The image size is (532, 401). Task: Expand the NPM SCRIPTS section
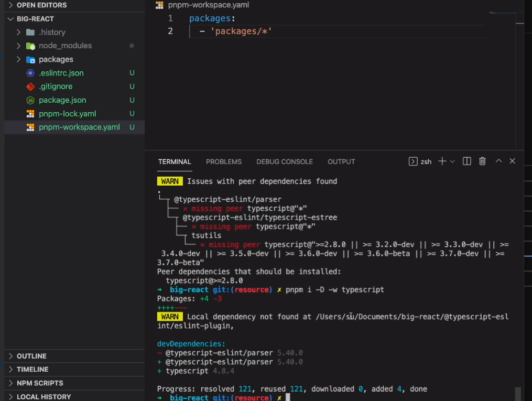pyautogui.click(x=10, y=383)
